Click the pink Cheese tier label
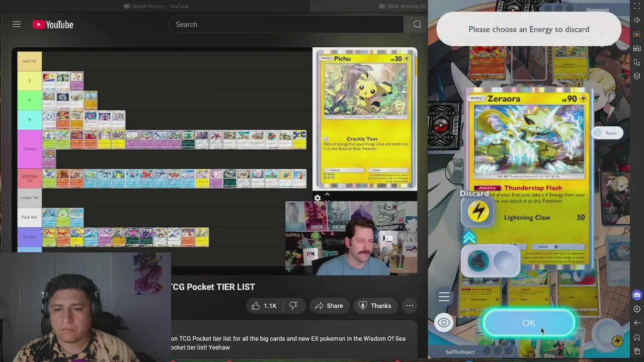The image size is (644, 362). click(x=30, y=149)
